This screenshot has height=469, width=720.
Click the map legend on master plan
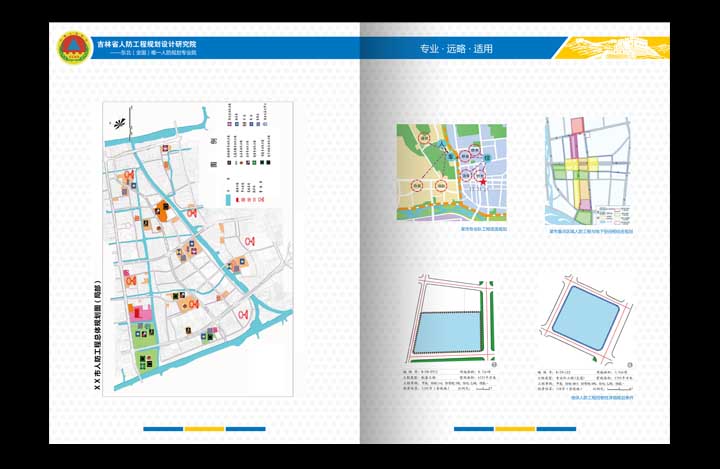click(243, 150)
